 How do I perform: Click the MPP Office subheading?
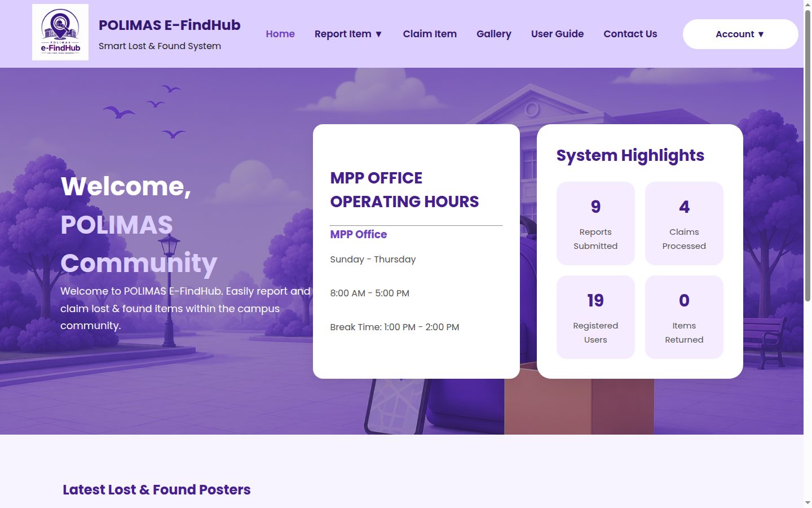point(359,234)
